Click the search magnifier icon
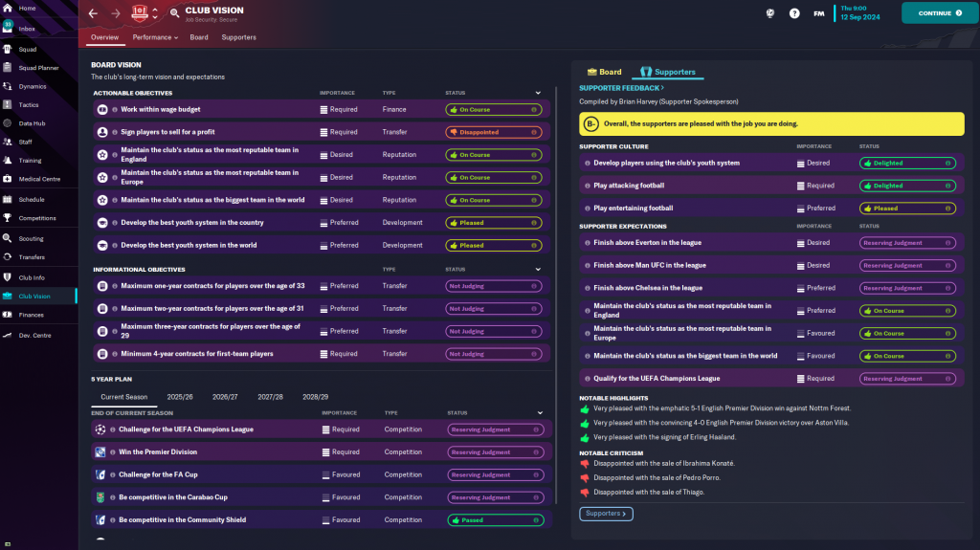This screenshot has height=550, width=980. point(174,13)
